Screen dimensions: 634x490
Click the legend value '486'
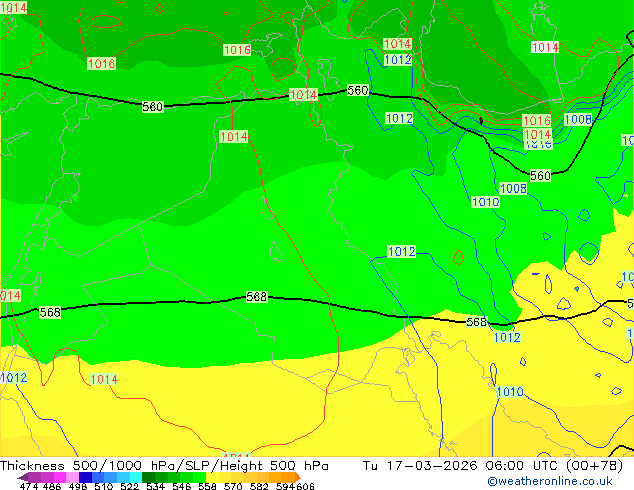point(52,486)
